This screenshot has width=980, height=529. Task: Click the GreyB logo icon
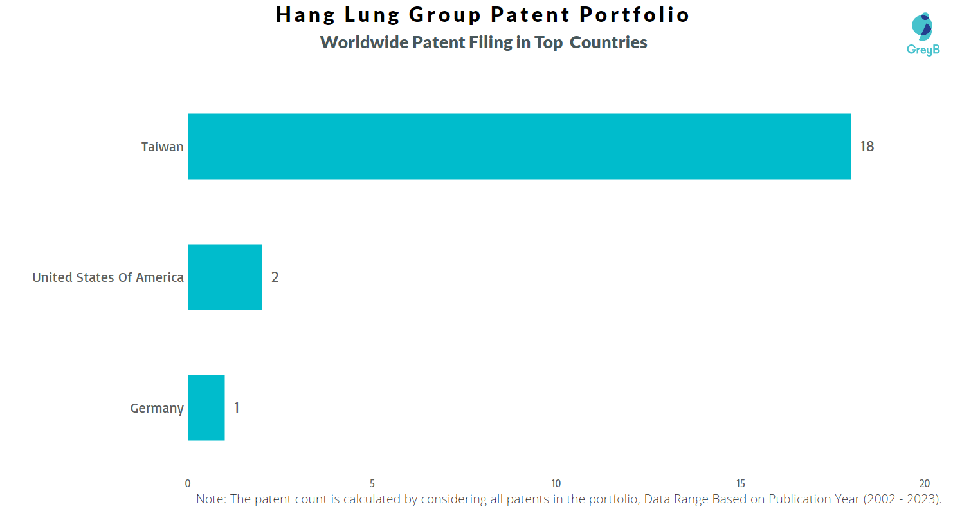(x=922, y=26)
